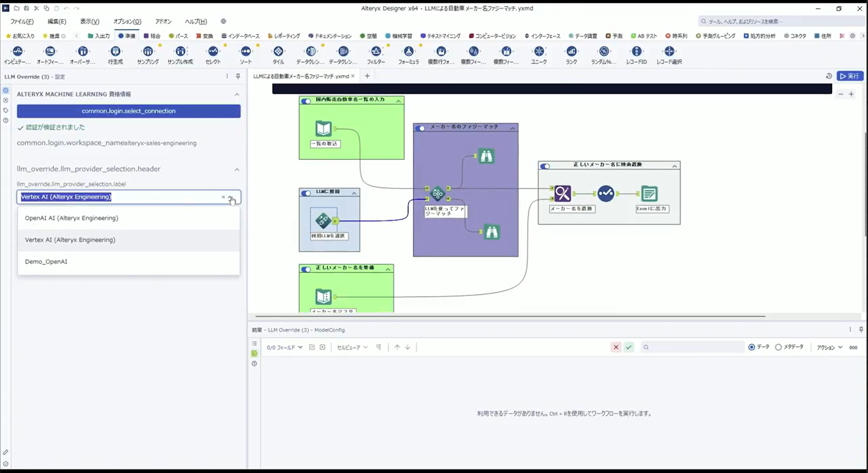Toggle メーカー名のファジーマッチ container switch
This screenshot has height=473, width=868.
420,128
